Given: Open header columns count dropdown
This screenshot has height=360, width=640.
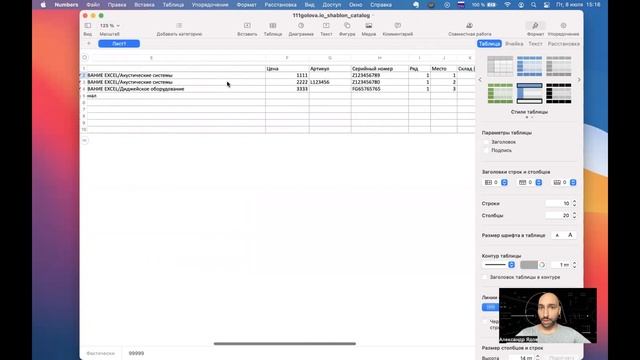Looking at the screenshot, I should [x=504, y=182].
